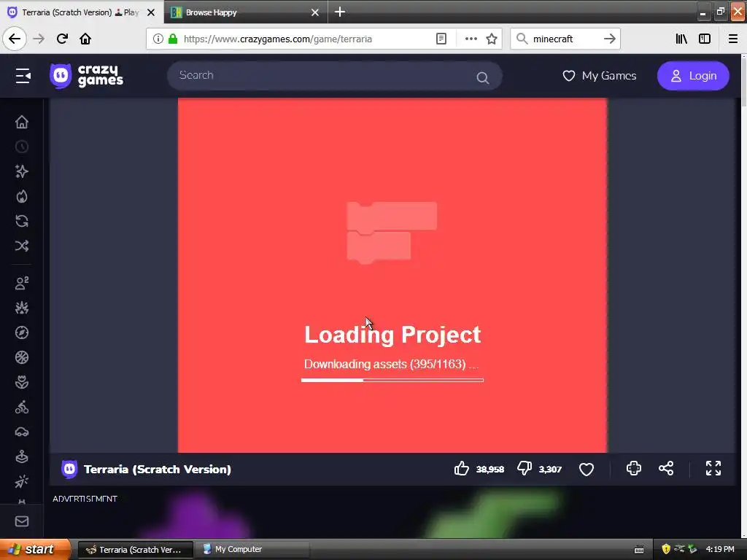
Task: Open the sidebar icon below the car icon
Action: 22,456
